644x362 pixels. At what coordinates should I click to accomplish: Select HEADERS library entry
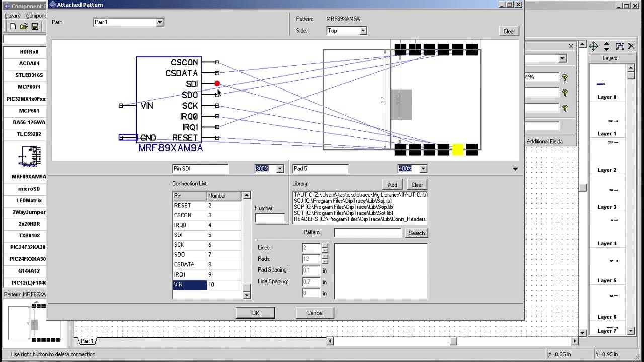tap(360, 219)
